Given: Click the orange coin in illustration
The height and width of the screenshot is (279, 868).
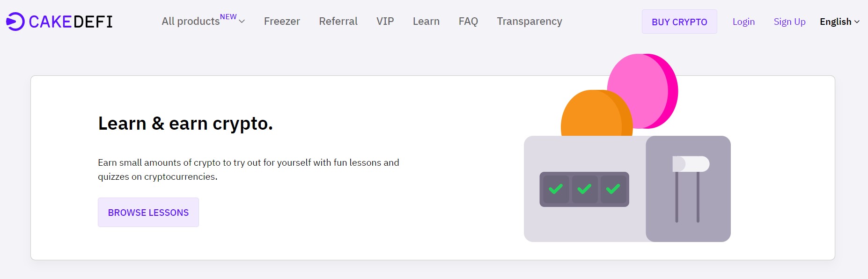Looking at the screenshot, I should coord(596,113).
